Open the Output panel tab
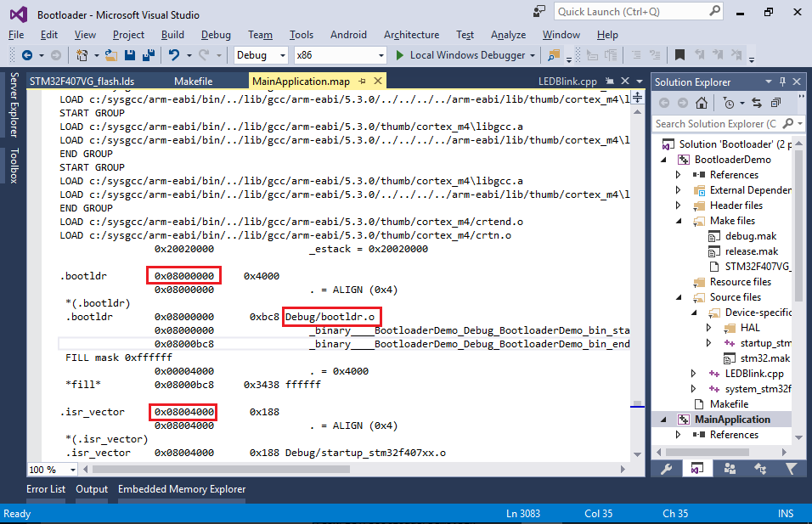812x524 pixels. [x=92, y=489]
